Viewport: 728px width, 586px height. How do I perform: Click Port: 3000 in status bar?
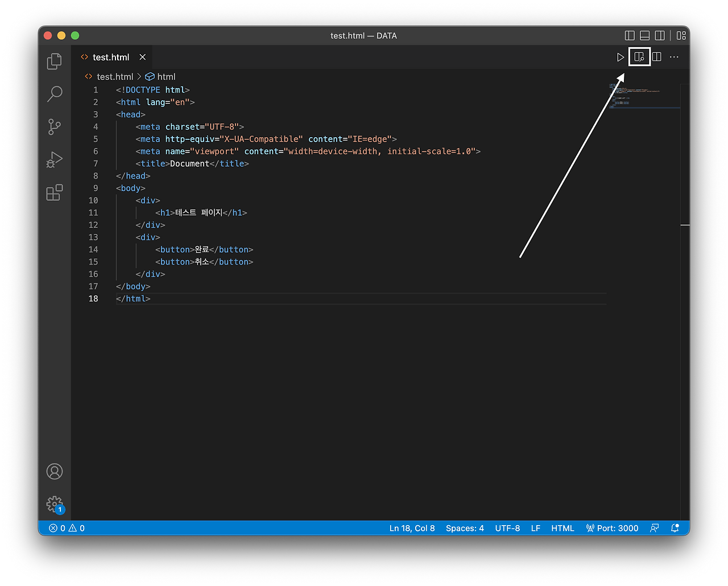pyautogui.click(x=613, y=528)
